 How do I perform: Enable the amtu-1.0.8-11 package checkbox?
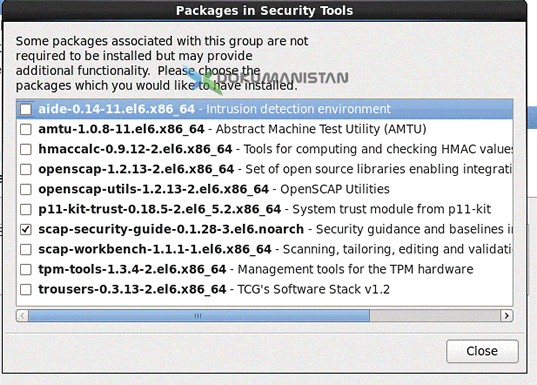[x=26, y=129]
